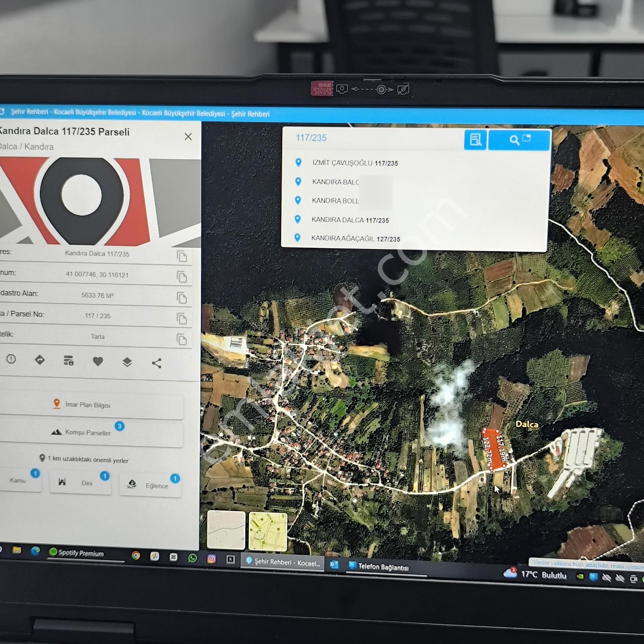
Task: Show nearby Dini places
Action: pos(80,482)
